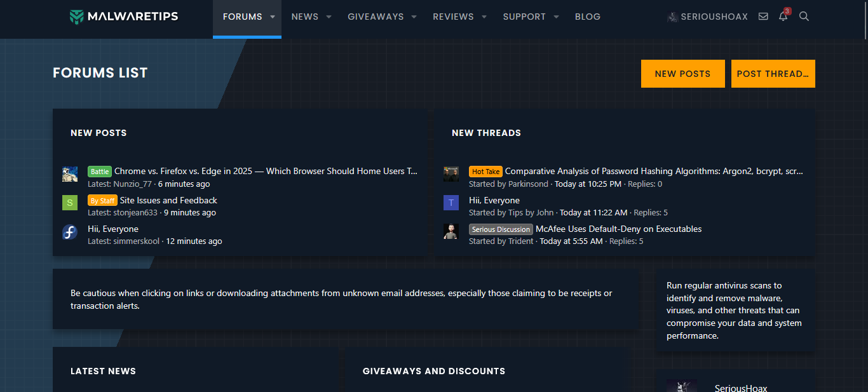The width and height of the screenshot is (868, 392).
Task: Click the green Battle prefix tag
Action: tap(100, 172)
